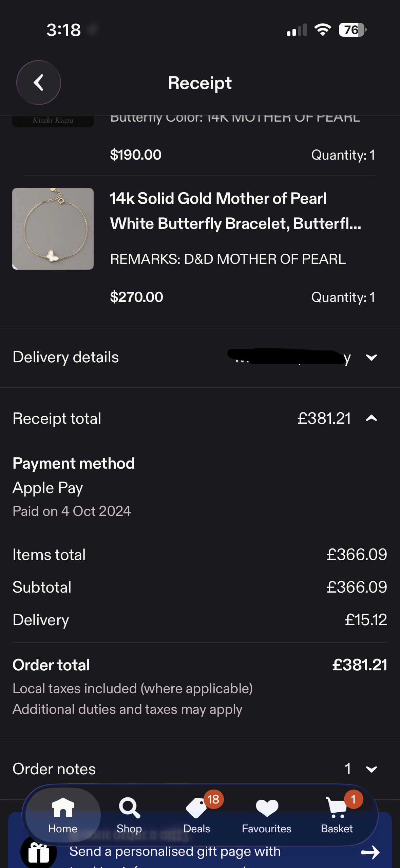Tap the Kiseki Kiara item thumbnail

53,121
